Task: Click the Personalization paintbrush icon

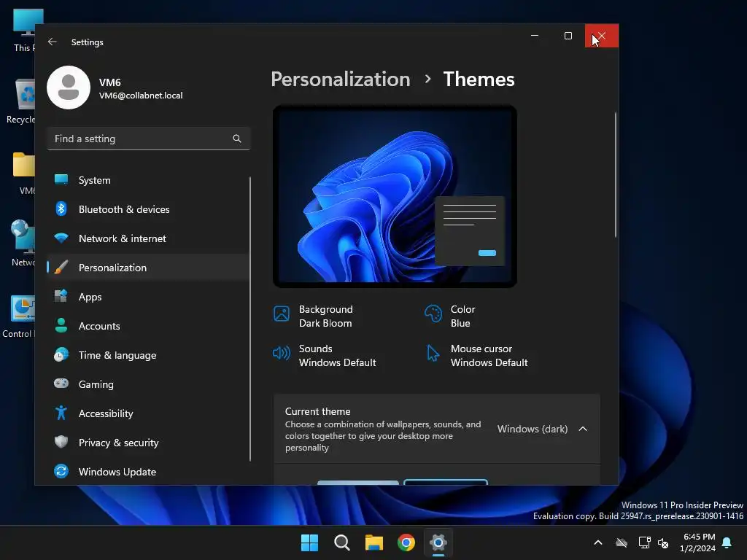Action: tap(61, 267)
